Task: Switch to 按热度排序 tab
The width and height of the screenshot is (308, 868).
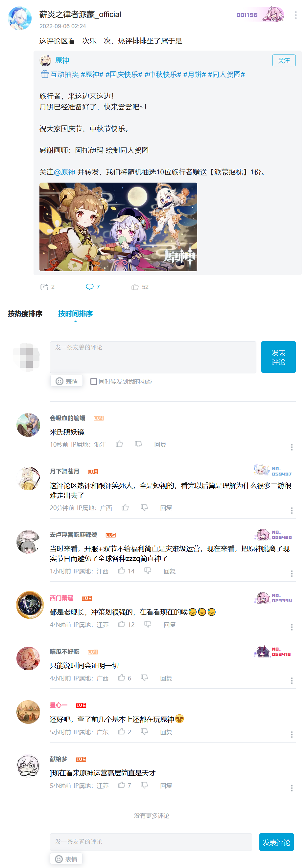Action: 25,313
